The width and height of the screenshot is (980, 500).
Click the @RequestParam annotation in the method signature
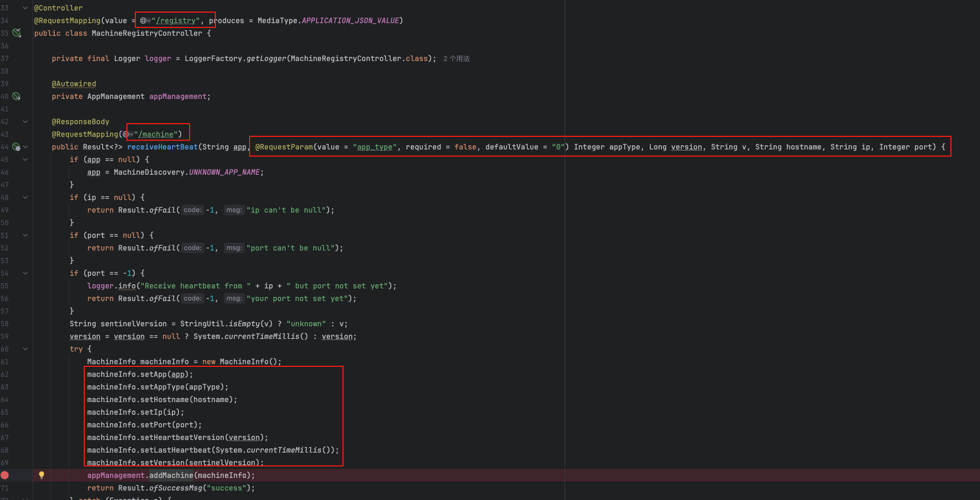click(284, 147)
